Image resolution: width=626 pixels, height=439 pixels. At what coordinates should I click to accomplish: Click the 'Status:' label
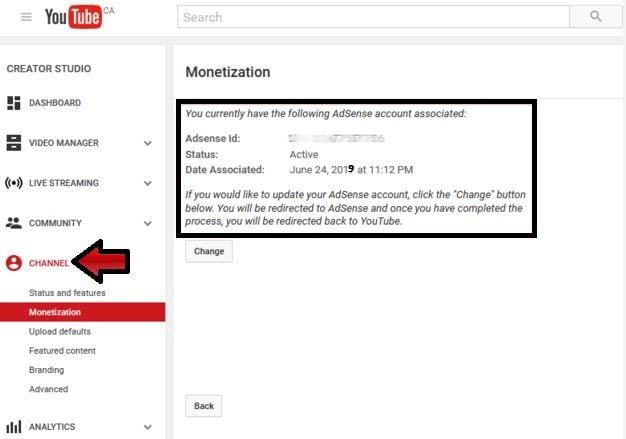(202, 154)
